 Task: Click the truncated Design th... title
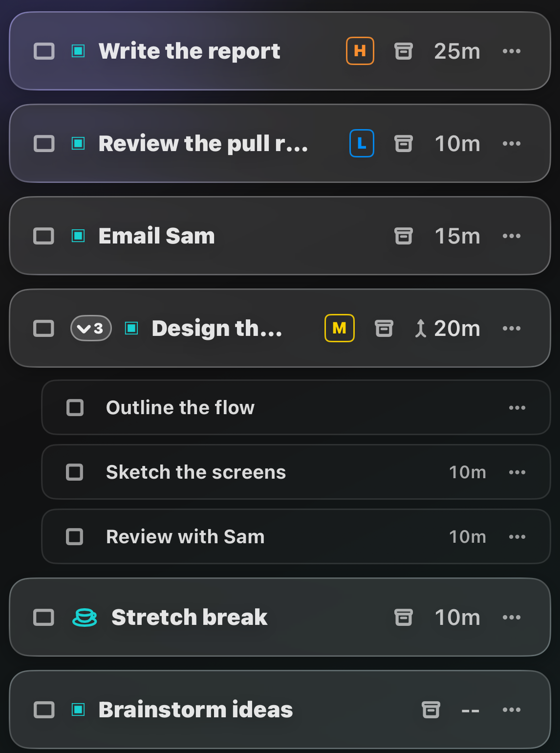(x=217, y=328)
